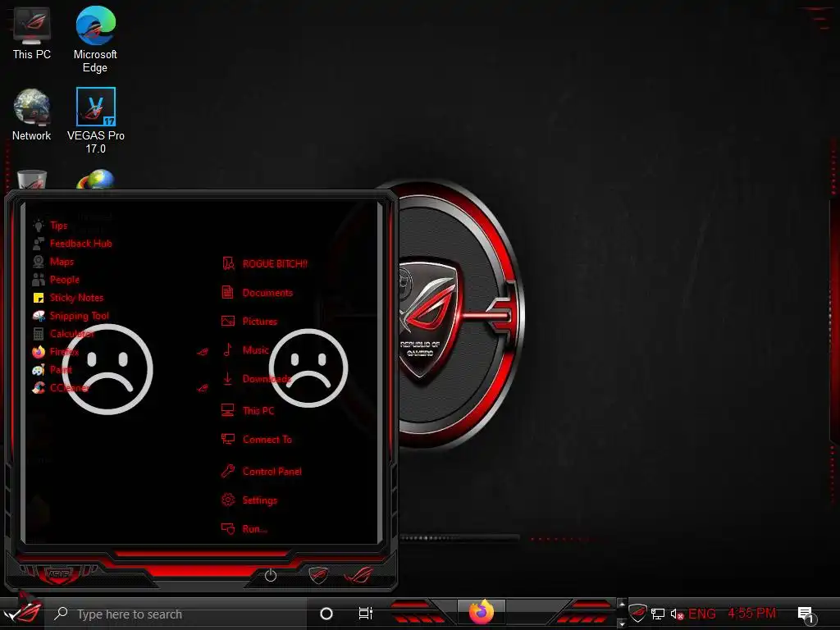
Task: Click the Pictures image icon
Action: (228, 321)
